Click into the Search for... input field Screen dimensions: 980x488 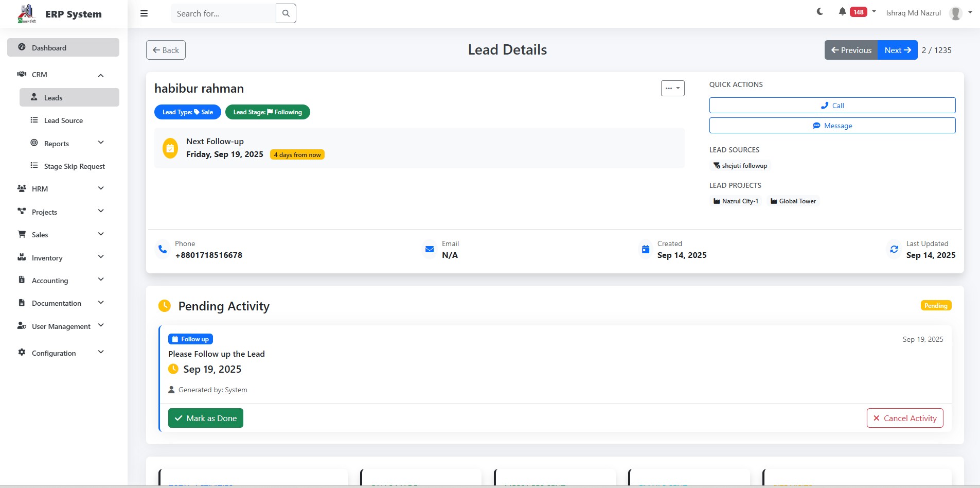(223, 13)
